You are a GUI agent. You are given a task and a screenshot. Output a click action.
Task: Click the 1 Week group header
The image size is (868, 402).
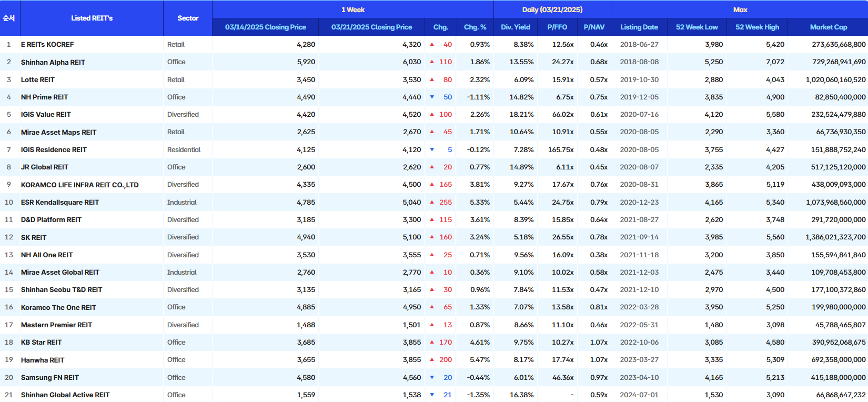(353, 9)
